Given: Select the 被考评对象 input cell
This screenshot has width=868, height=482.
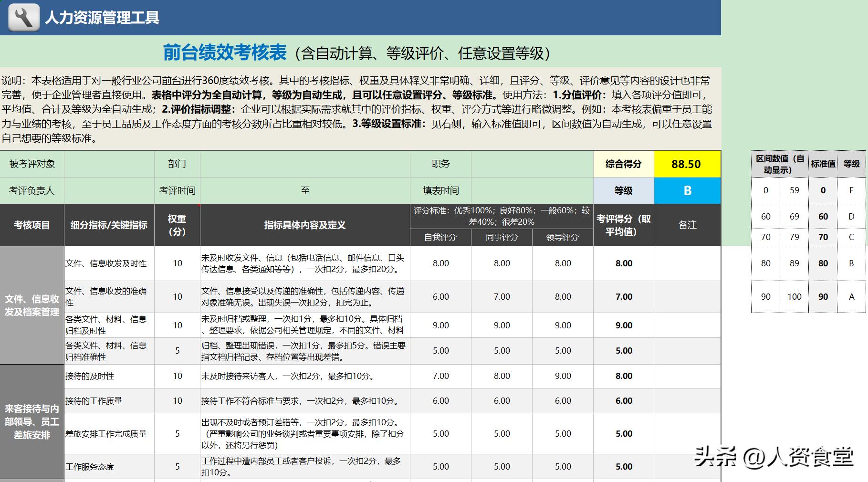Looking at the screenshot, I should 109,164.
